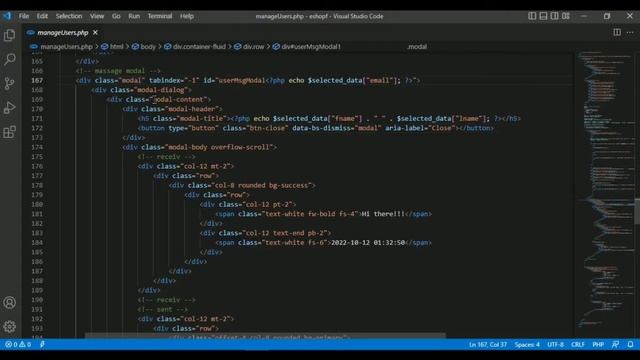
Task: Open the Explorer view in activity bar
Action: coord(9,35)
